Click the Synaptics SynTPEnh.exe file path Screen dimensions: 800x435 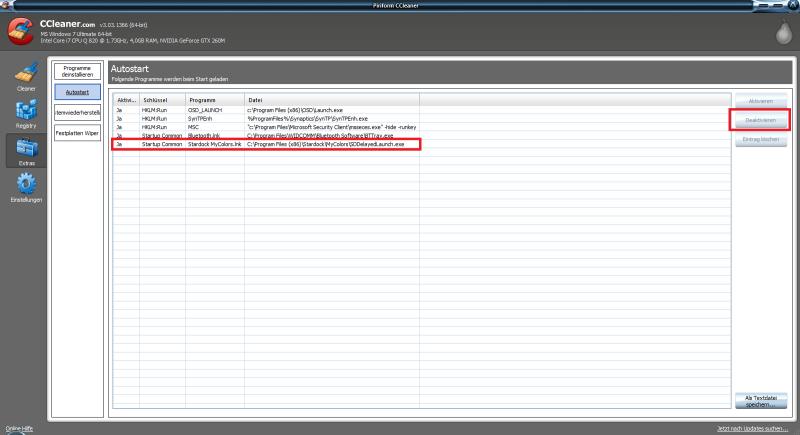tap(307, 119)
